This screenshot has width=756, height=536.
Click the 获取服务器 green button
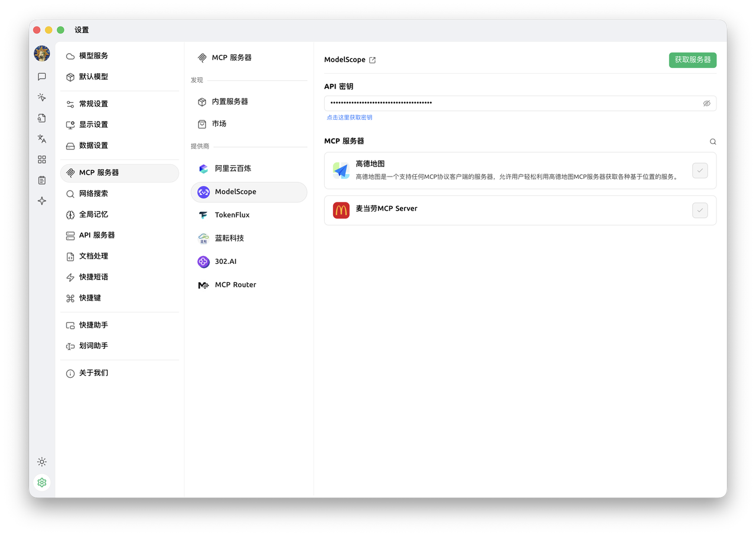pos(693,60)
